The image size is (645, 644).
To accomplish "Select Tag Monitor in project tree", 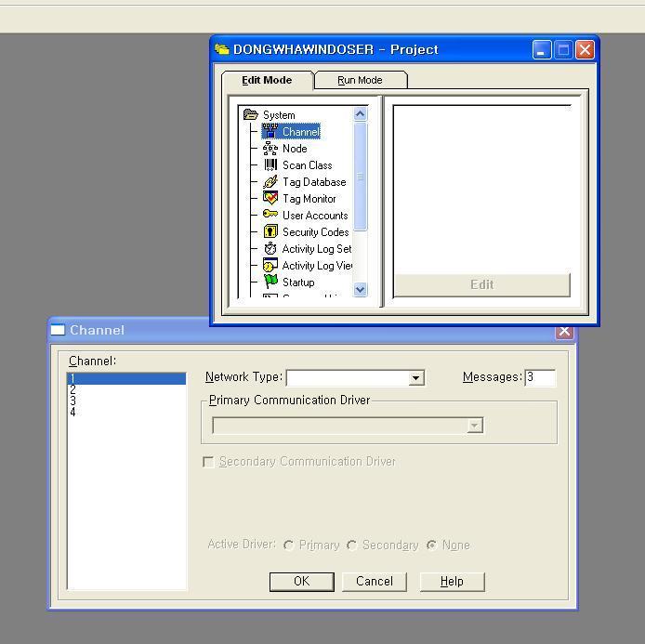I will click(x=309, y=199).
